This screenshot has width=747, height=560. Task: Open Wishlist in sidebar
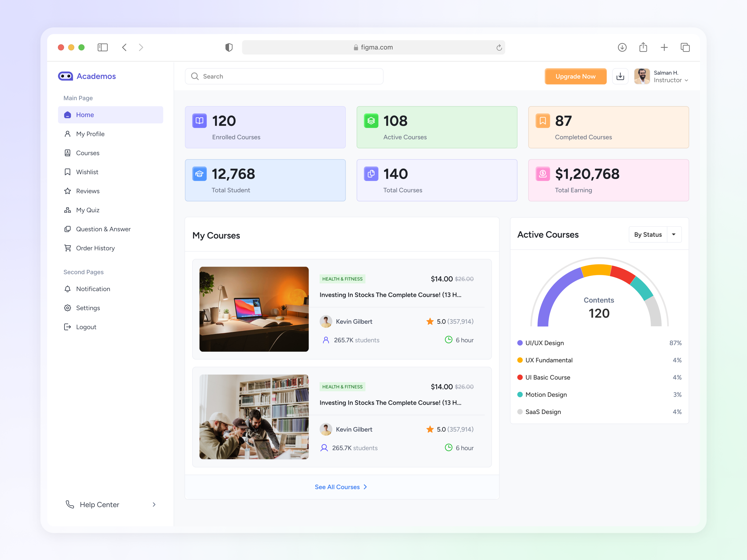(x=110, y=172)
